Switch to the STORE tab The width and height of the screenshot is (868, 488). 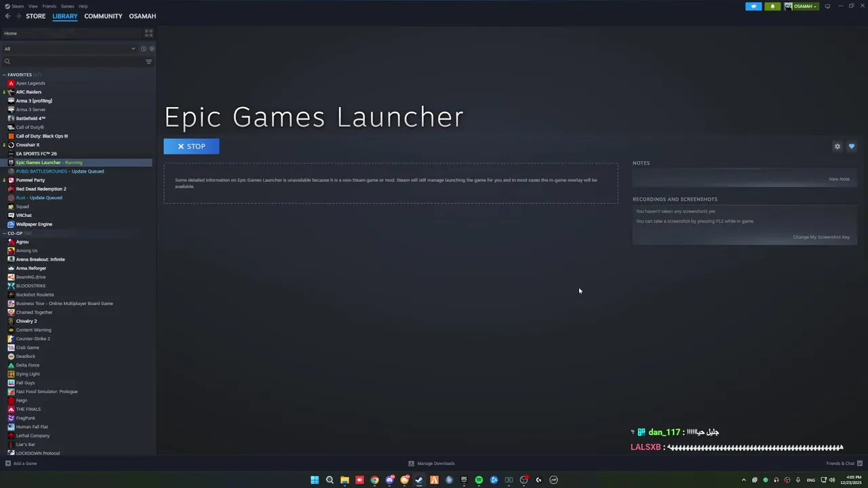tap(35, 16)
